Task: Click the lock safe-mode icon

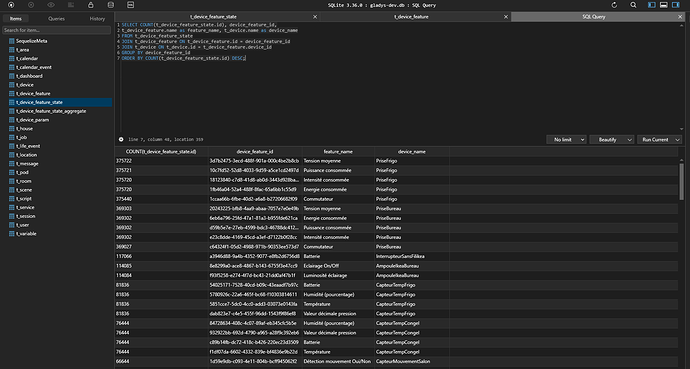Action: click(91, 5)
